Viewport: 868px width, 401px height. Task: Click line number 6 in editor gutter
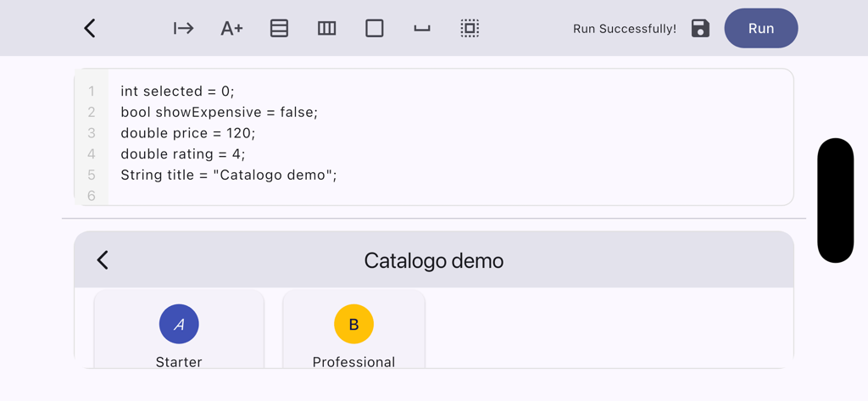tap(92, 196)
